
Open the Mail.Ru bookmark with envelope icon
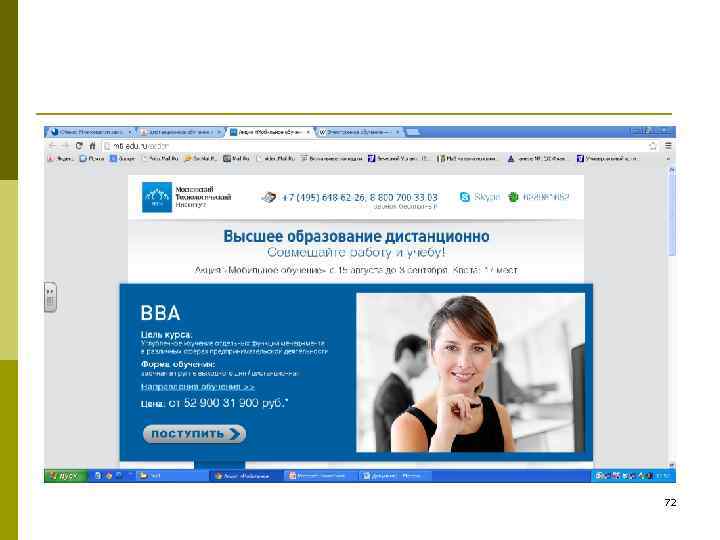click(x=236, y=158)
